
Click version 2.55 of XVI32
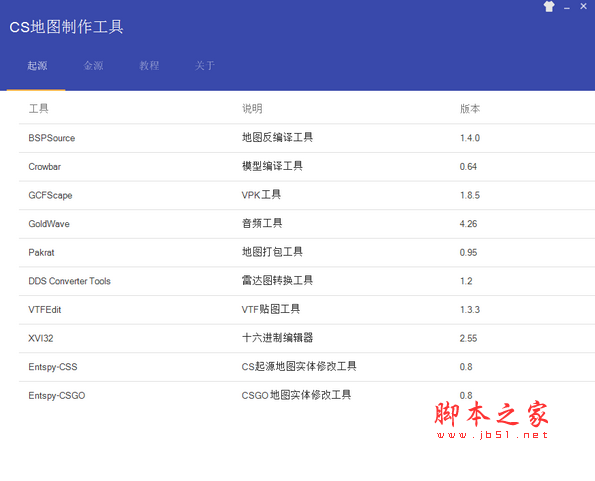pyautogui.click(x=468, y=338)
